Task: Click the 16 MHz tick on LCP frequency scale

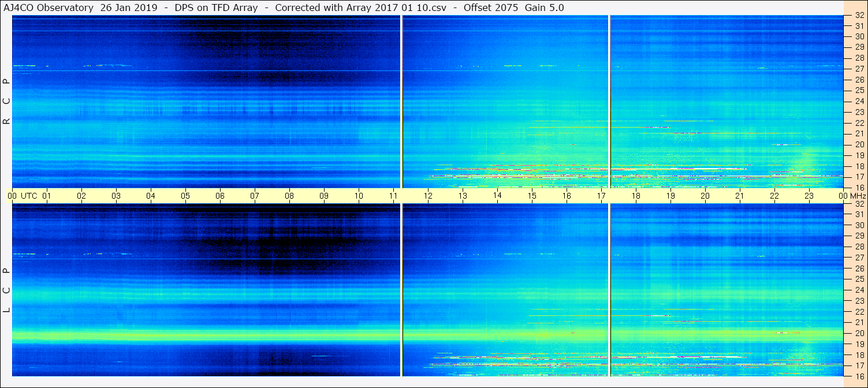Action: point(859,375)
